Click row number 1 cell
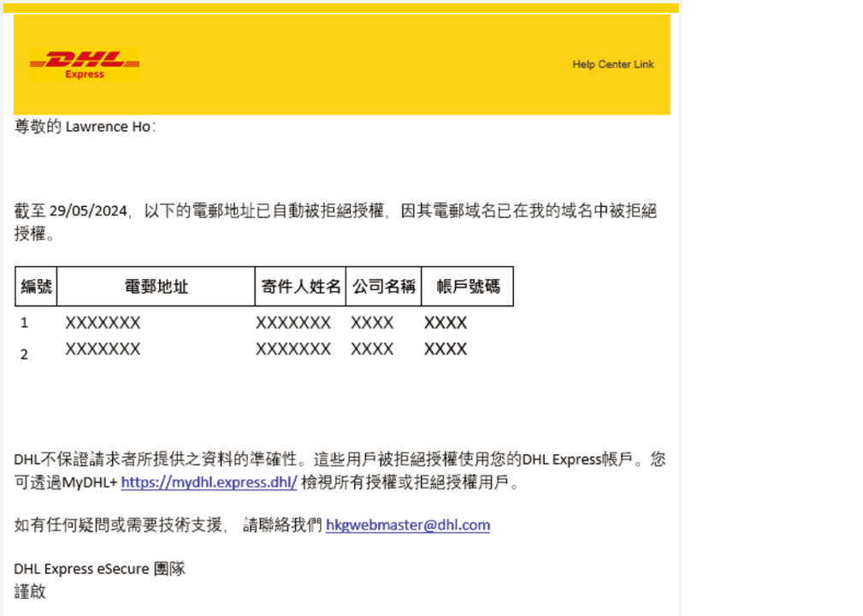 24,323
